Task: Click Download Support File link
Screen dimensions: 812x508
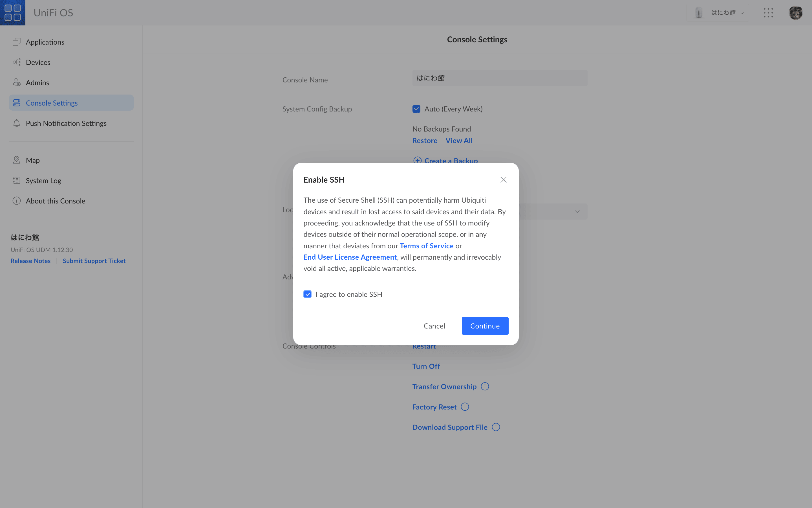Action: coord(450,427)
